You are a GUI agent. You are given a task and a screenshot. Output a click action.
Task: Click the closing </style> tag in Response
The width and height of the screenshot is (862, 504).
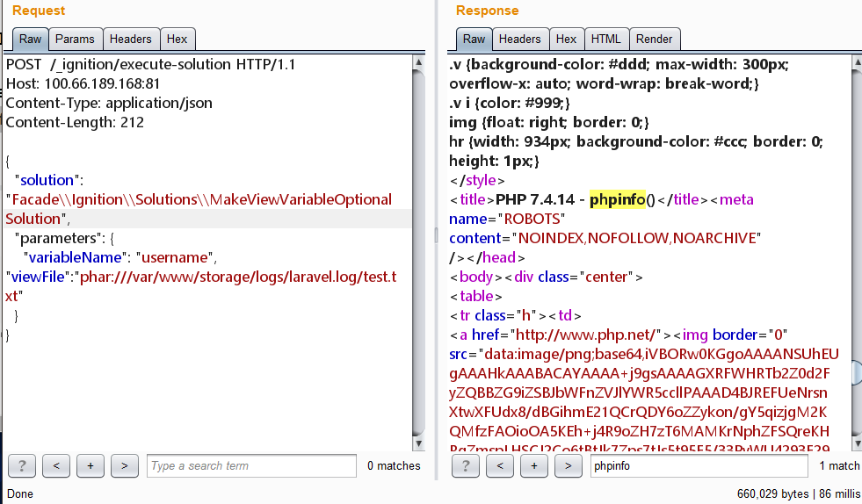tap(477, 180)
